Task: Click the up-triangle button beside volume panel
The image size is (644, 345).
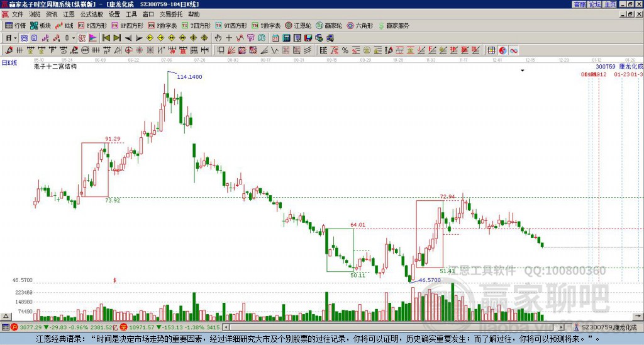Action: [6, 316]
